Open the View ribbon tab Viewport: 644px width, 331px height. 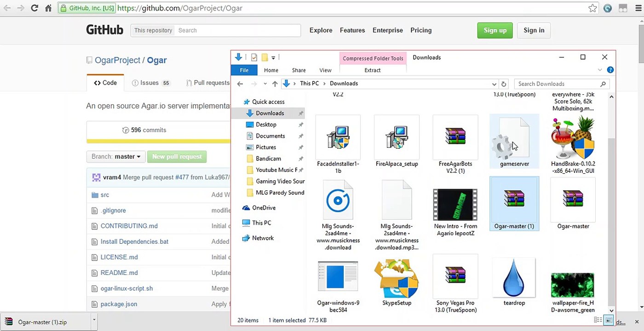point(325,70)
